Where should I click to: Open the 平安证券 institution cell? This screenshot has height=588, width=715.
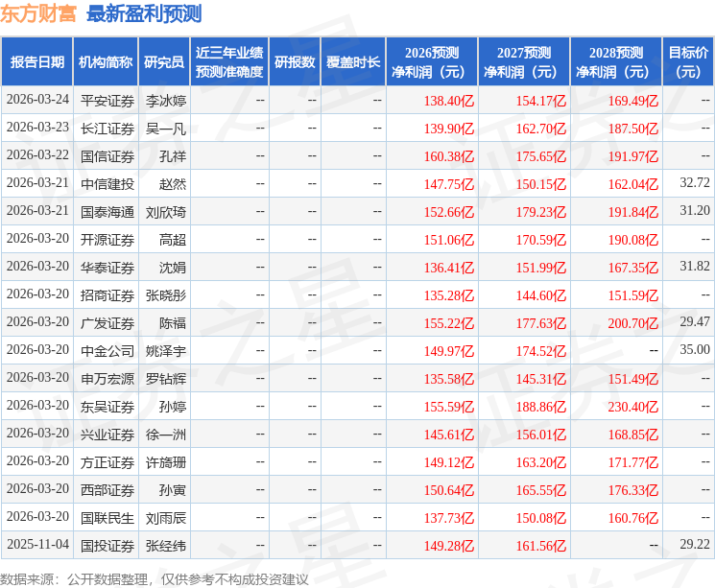point(107,100)
